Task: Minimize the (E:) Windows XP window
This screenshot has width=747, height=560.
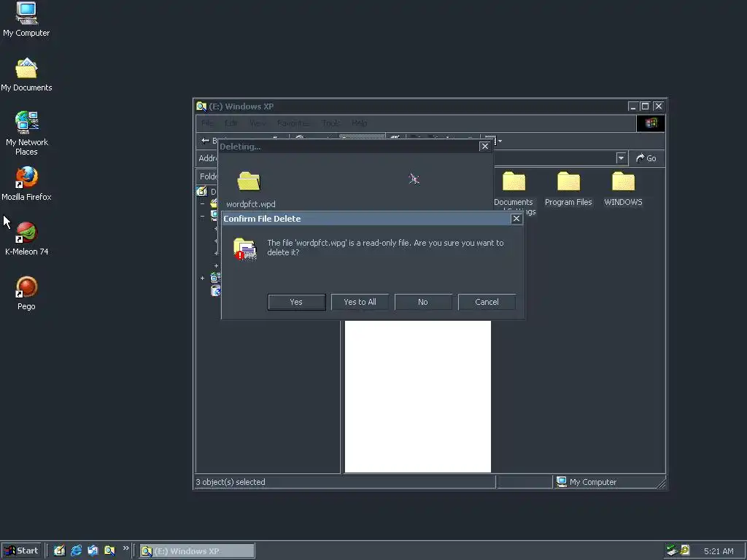Action: tap(632, 106)
